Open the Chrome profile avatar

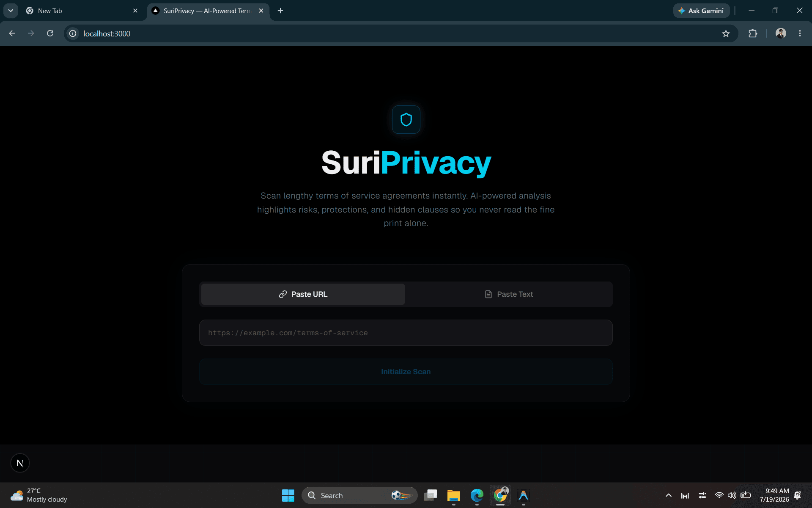781,33
